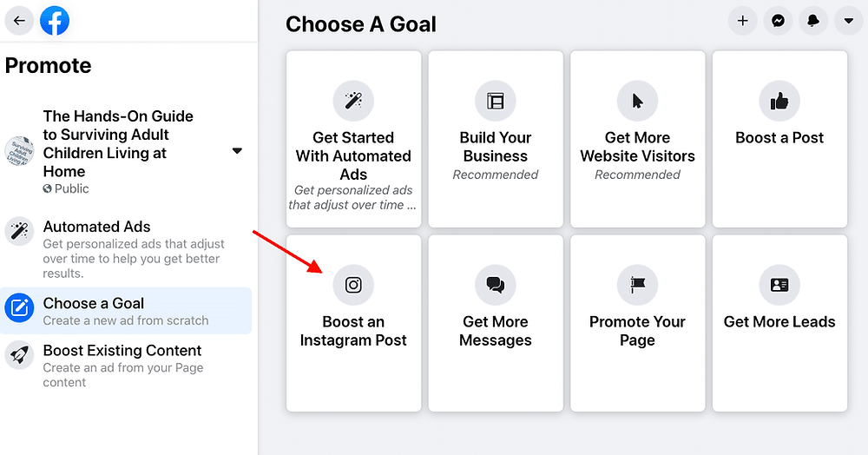Image resolution: width=868 pixels, height=455 pixels.
Task: Choose the Get More Messages goal
Action: (496, 323)
